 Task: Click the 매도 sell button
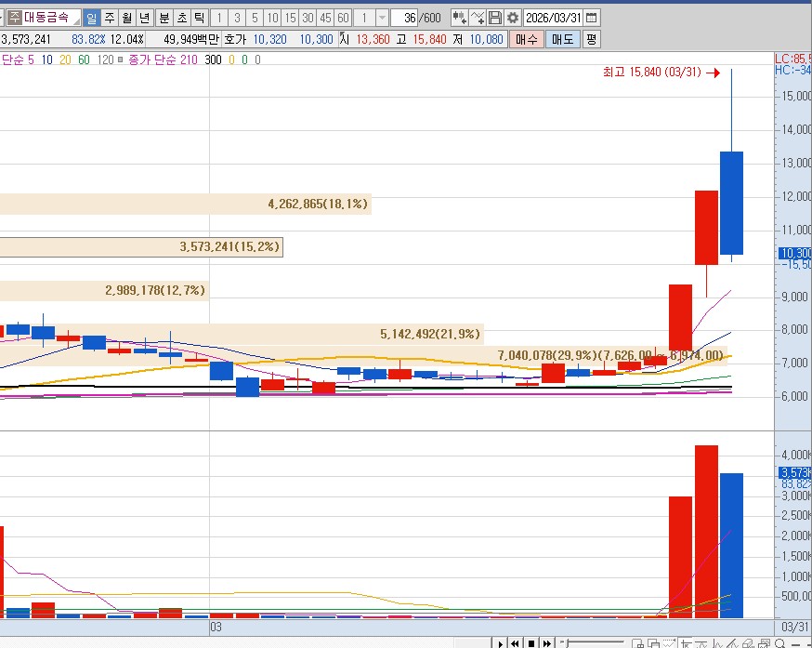point(562,39)
